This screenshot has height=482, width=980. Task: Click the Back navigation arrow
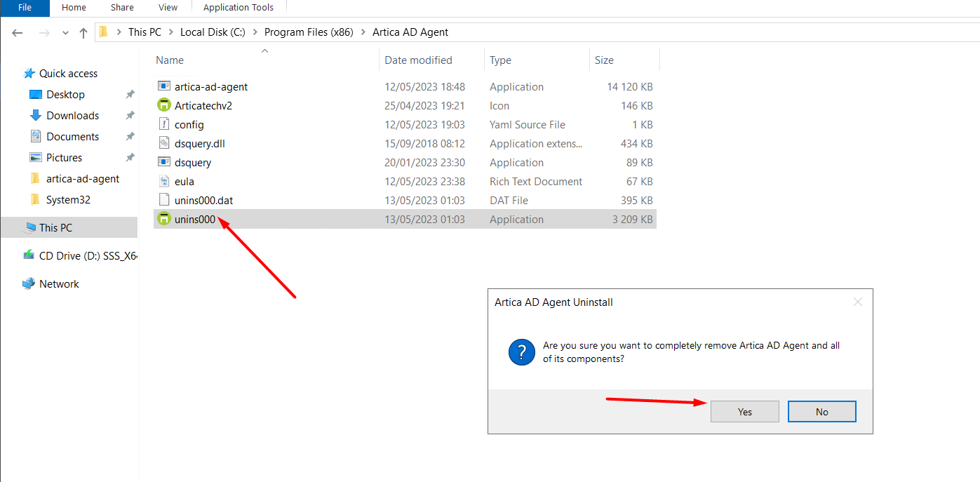18,32
